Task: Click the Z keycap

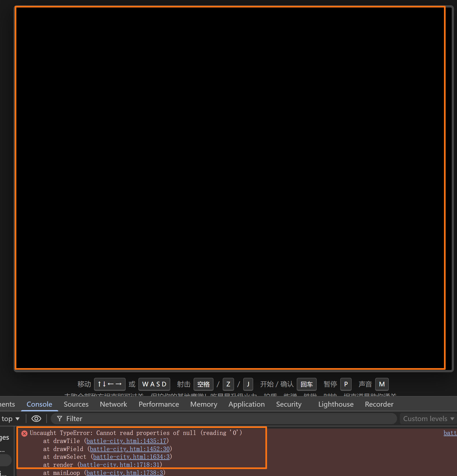Action: [x=228, y=384]
